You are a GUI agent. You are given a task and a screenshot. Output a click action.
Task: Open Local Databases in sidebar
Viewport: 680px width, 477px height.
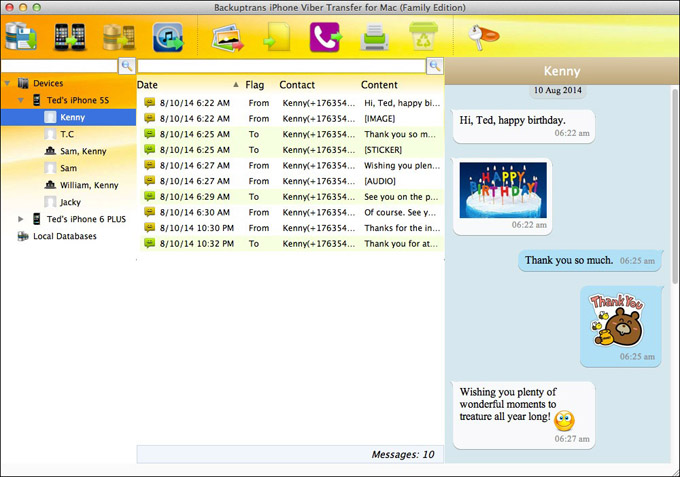point(65,236)
